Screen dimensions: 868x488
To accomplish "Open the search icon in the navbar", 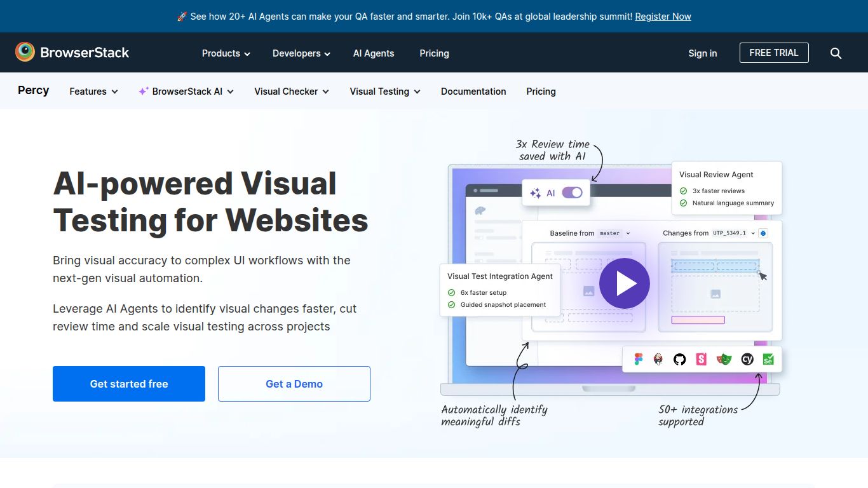I will [836, 53].
